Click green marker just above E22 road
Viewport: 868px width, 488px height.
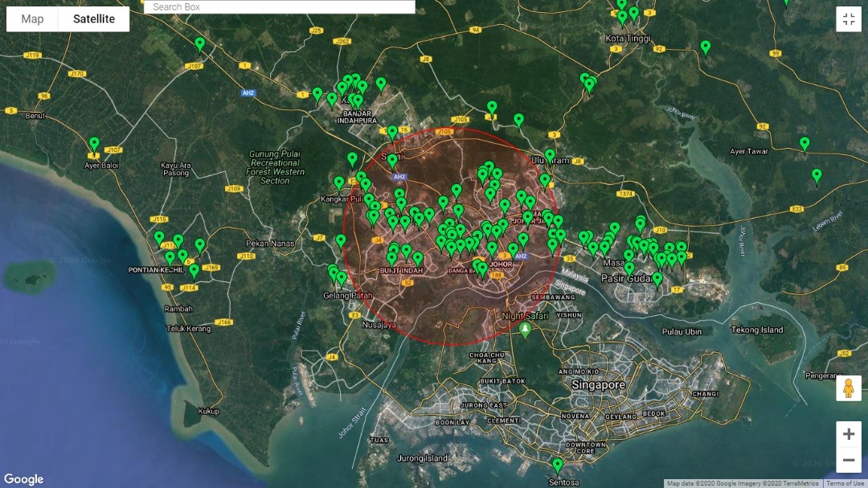[817, 175]
